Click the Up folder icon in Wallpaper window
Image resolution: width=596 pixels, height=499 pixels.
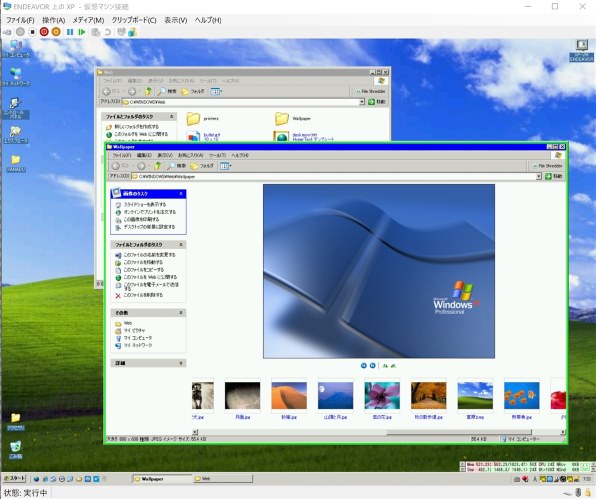point(158,166)
